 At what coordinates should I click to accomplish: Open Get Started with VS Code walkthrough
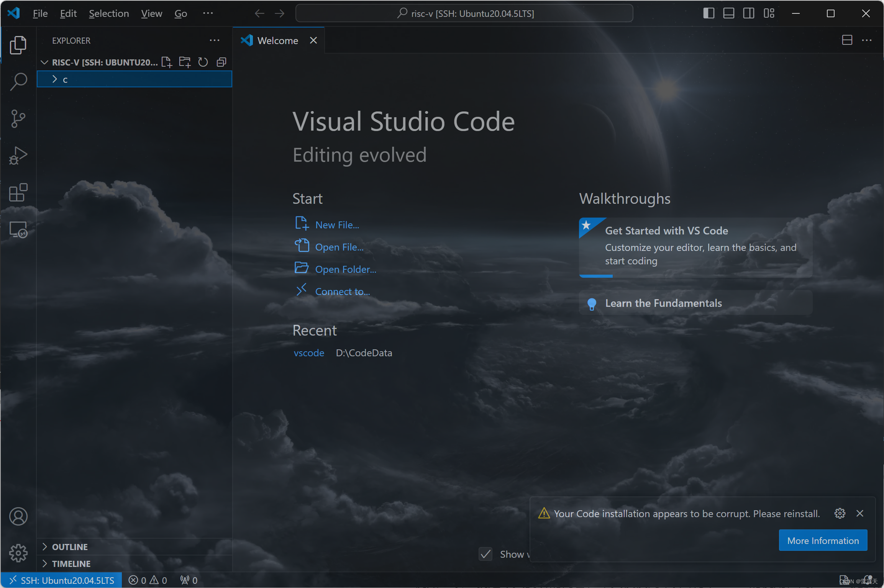point(695,247)
